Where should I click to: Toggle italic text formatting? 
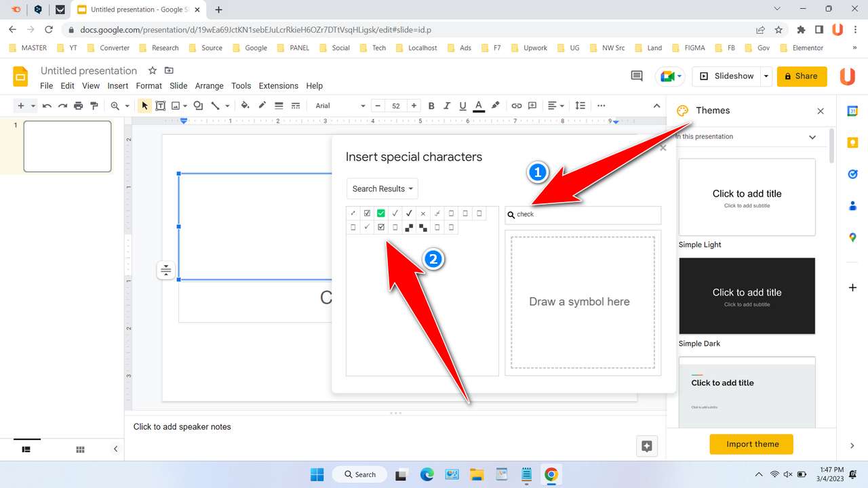pyautogui.click(x=447, y=106)
